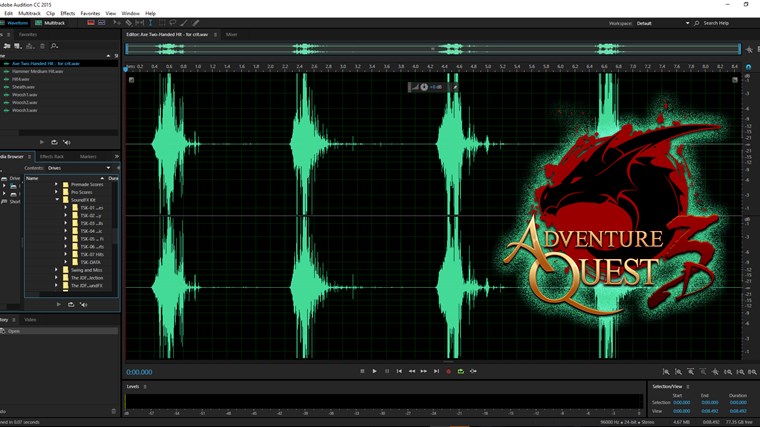Show more panel tabs via double chevron

pyautogui.click(x=117, y=157)
